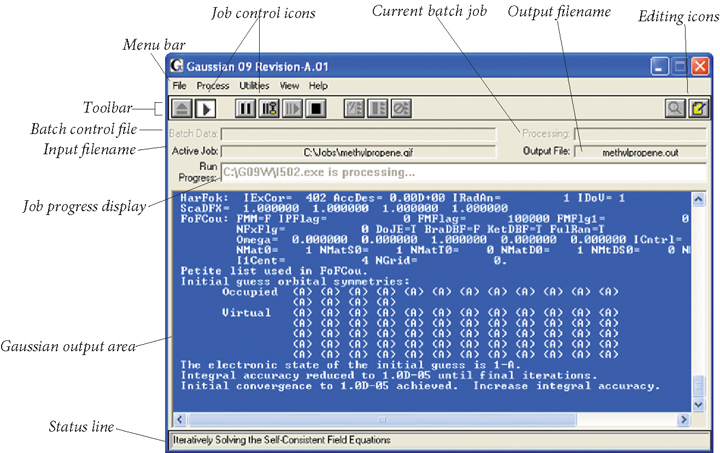Click the Output File name field

click(x=641, y=151)
